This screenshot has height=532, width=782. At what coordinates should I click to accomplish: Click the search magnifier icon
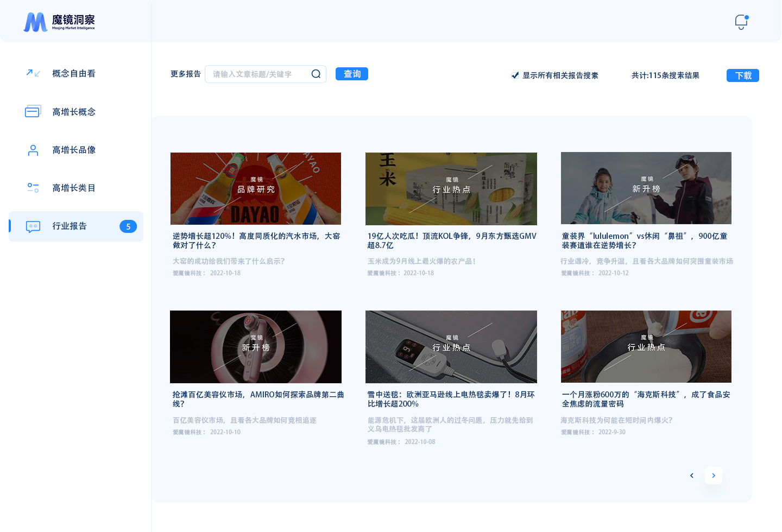point(316,74)
